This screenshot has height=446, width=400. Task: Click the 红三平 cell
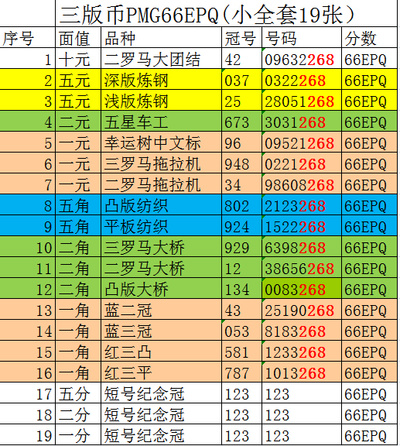coord(161,372)
